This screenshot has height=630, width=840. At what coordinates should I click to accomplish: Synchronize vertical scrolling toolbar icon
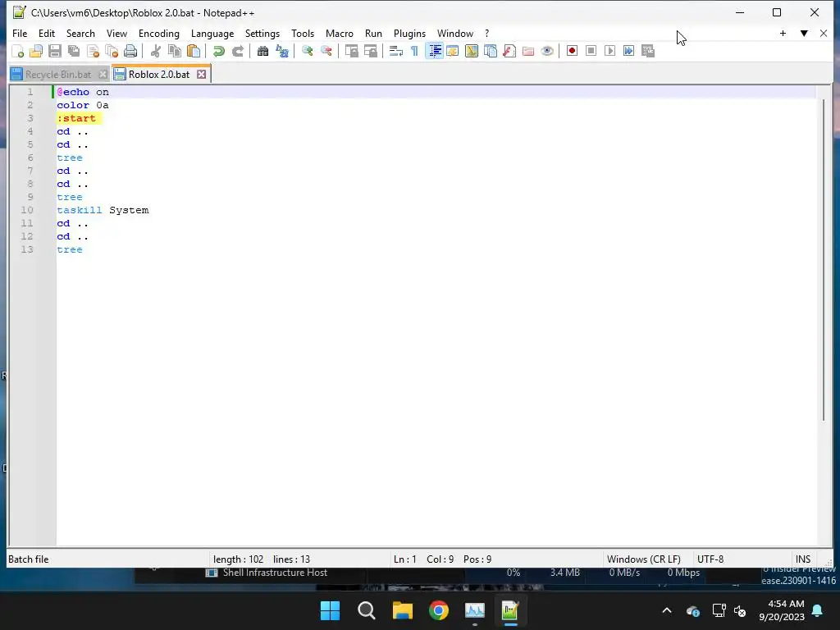tap(351, 51)
